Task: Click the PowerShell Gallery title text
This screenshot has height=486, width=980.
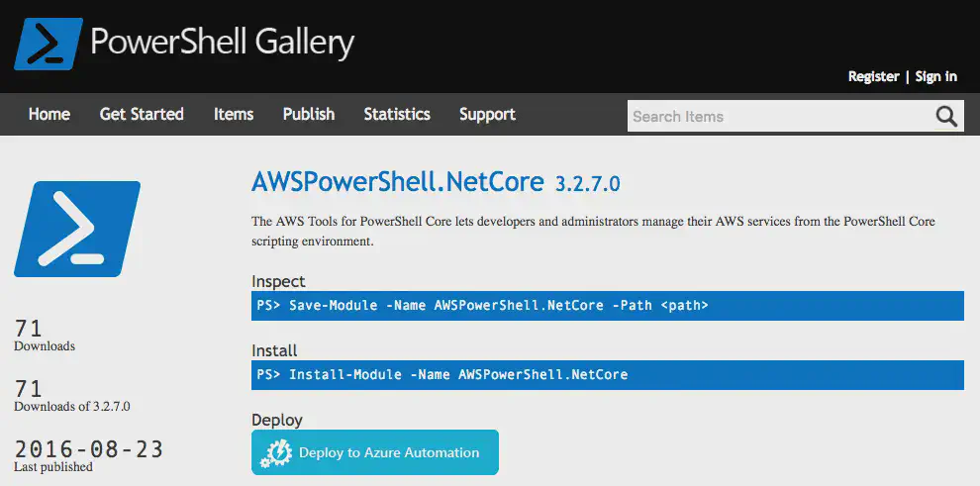Action: [222, 43]
